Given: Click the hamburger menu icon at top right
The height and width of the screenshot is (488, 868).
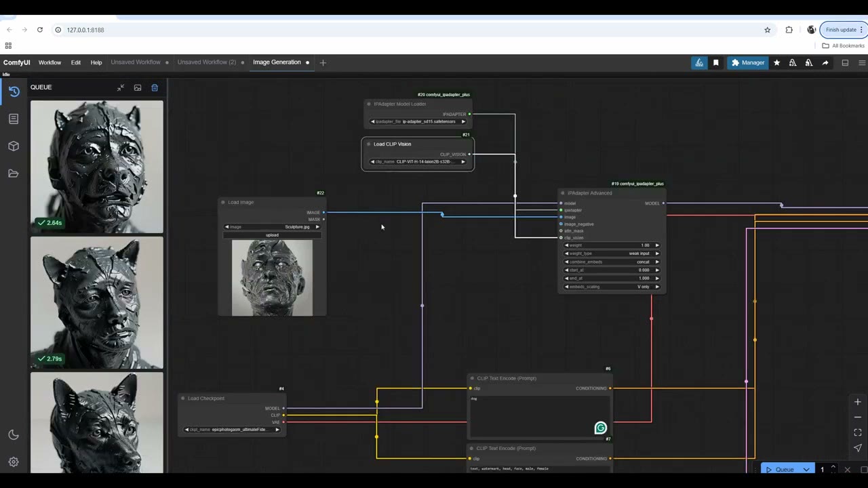Looking at the screenshot, I should pyautogui.click(x=862, y=62).
